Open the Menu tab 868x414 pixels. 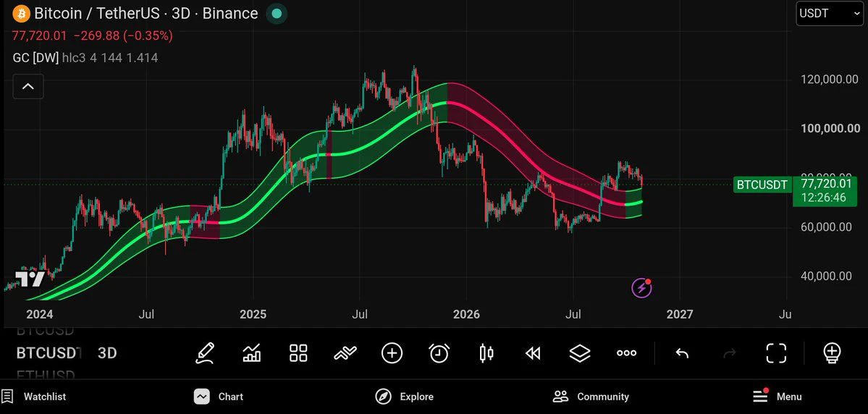778,397
